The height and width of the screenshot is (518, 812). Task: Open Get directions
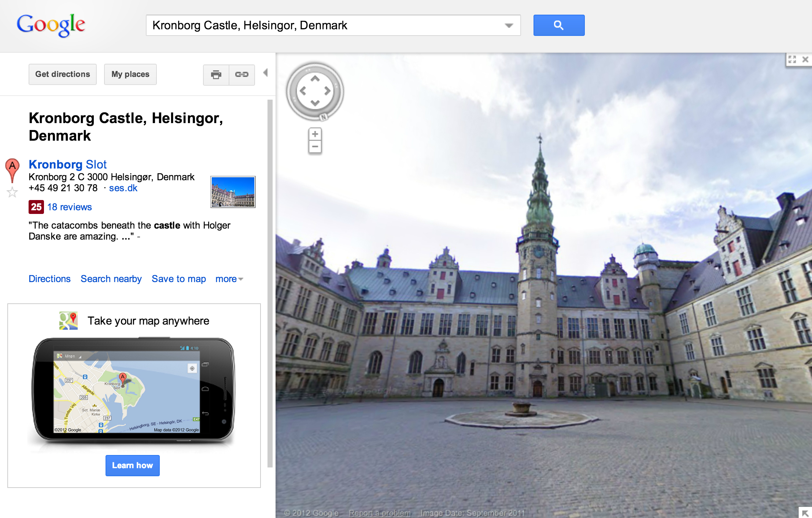coord(63,74)
